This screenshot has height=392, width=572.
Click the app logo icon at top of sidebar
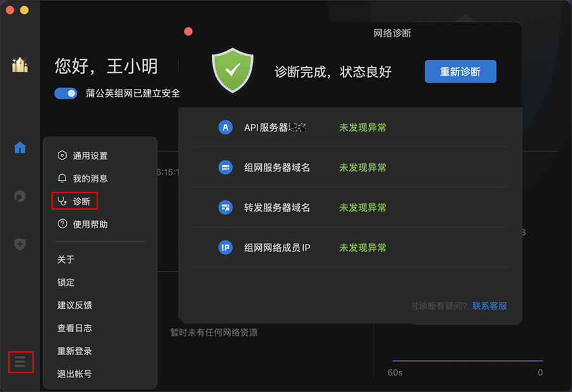(x=20, y=65)
